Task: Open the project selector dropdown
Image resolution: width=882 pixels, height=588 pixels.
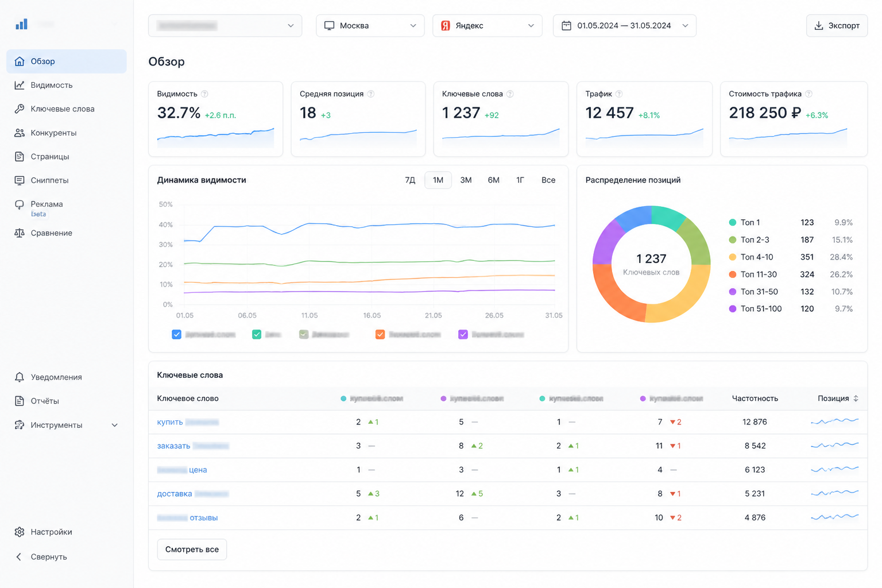Action: click(x=225, y=26)
